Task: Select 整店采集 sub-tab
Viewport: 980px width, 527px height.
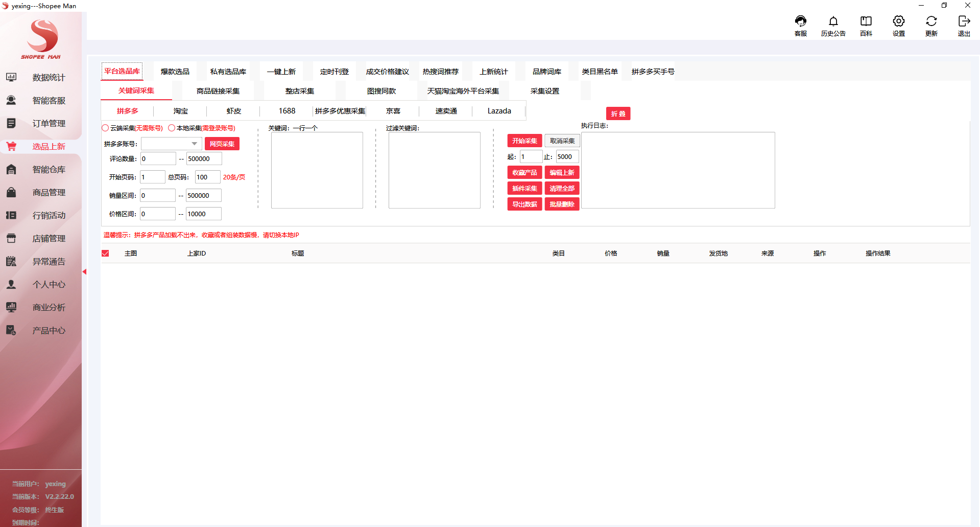Action: [x=300, y=91]
